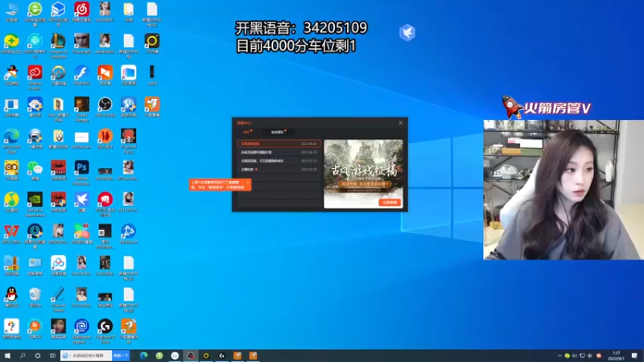644x362 pixels.
Task: Click the taskbar Search magnifier icon
Action: [23, 356]
